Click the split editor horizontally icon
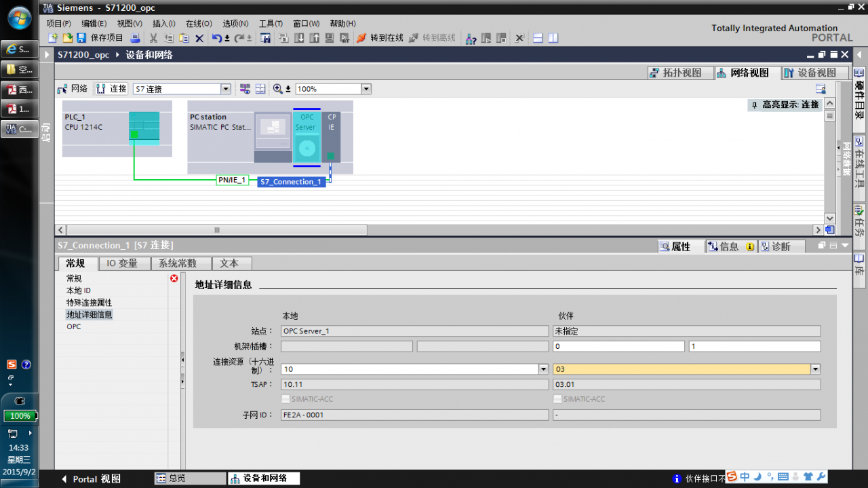This screenshot has width=868, height=488. (x=538, y=38)
